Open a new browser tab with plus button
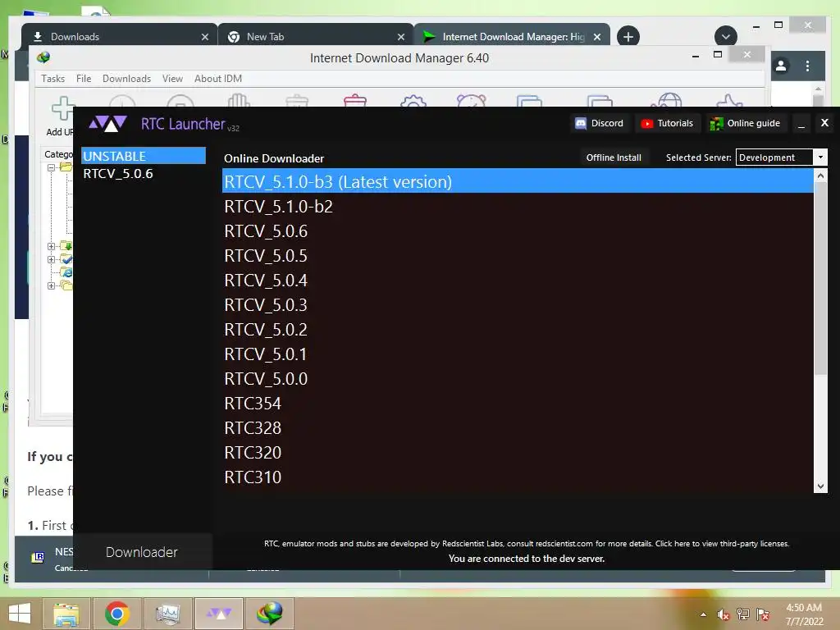 [x=628, y=36]
